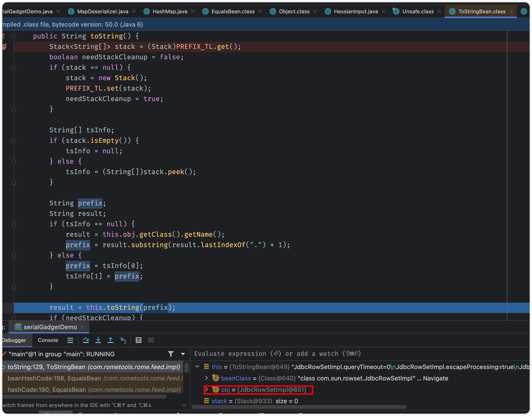Click the frames list horizontal scrollbar
Viewport: 532px width, 416px height.
pyautogui.click(x=84, y=397)
